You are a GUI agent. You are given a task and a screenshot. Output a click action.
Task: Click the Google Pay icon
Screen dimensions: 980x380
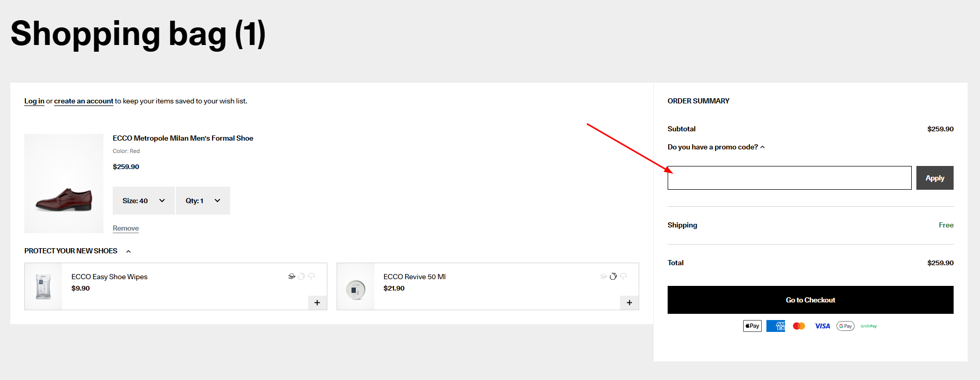click(845, 326)
